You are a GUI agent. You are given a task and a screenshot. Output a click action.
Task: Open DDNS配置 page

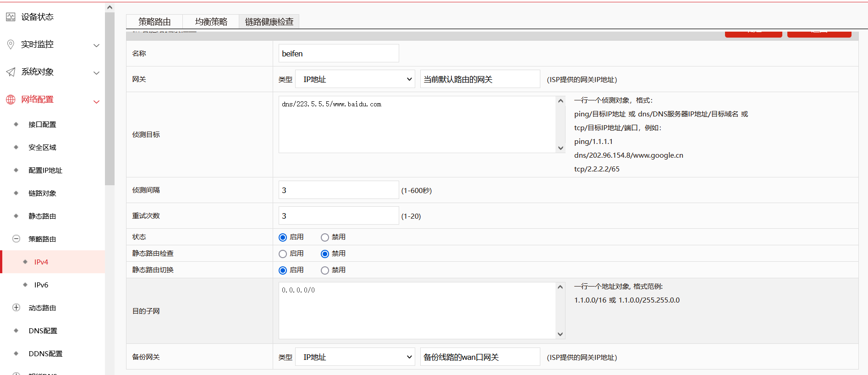click(45, 353)
